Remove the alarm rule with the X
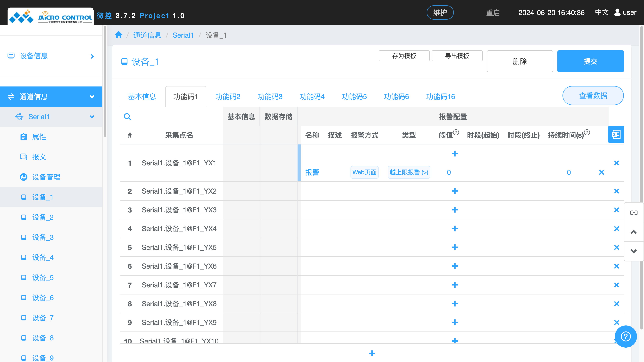 [601, 172]
